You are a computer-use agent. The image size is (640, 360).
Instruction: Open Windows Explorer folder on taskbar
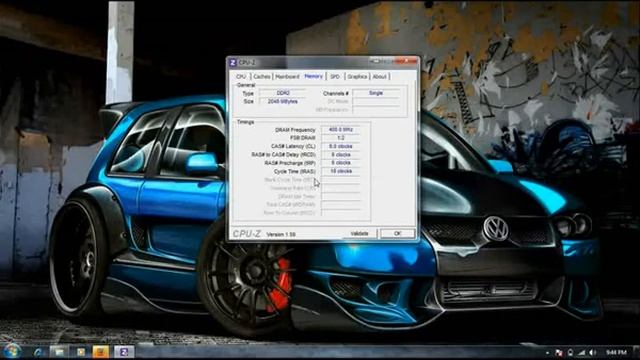click(60, 352)
